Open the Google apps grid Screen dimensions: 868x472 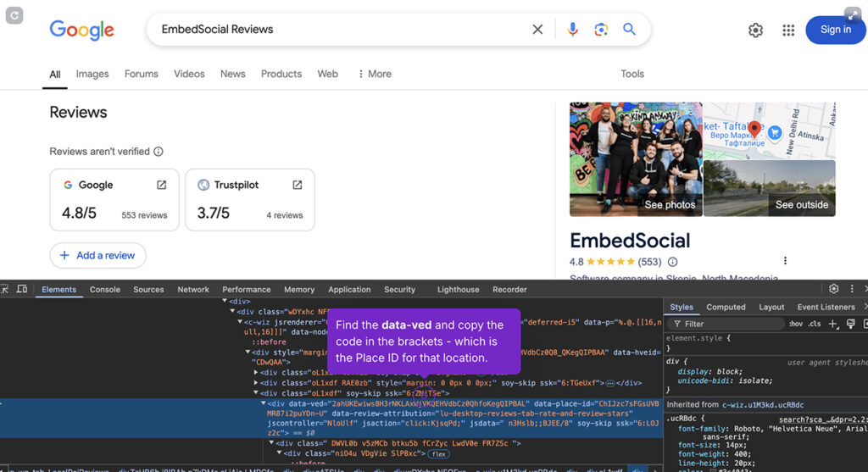(788, 30)
